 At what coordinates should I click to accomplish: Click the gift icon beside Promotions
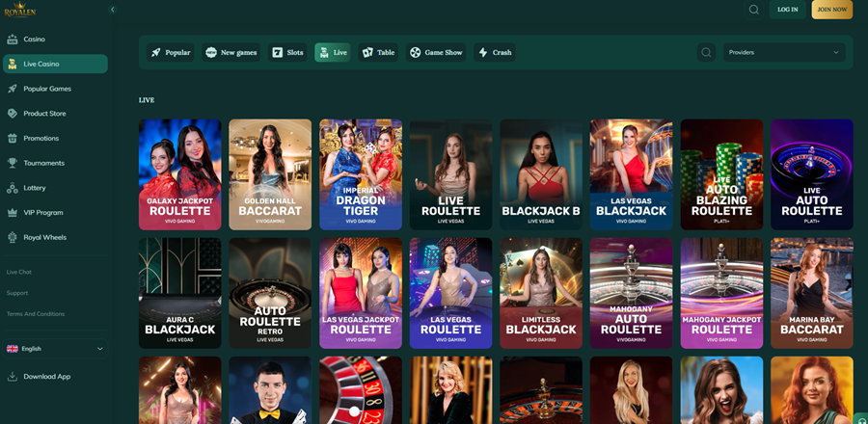(x=13, y=138)
